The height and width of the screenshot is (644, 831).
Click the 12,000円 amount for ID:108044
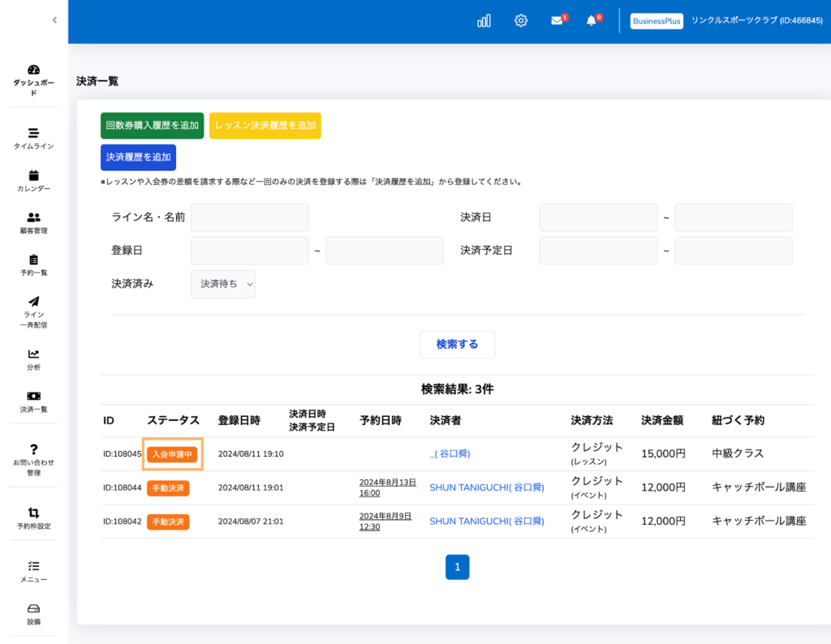(664, 487)
